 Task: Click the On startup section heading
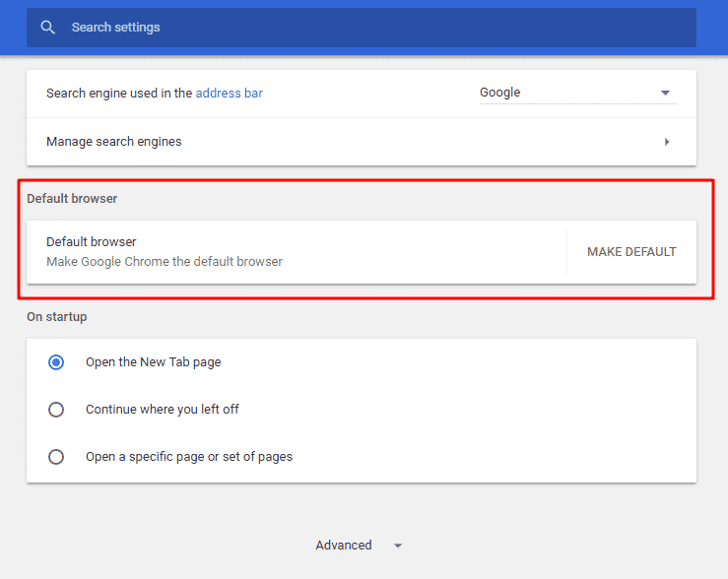click(56, 317)
